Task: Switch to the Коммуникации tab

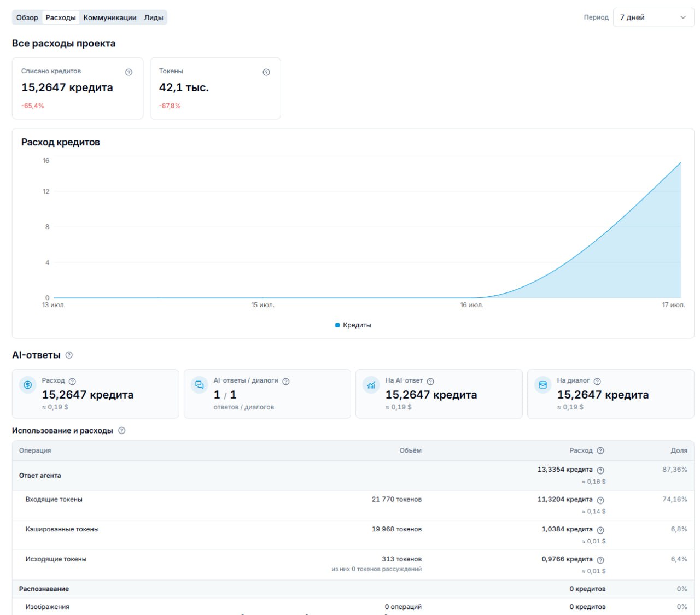Action: pyautogui.click(x=110, y=17)
